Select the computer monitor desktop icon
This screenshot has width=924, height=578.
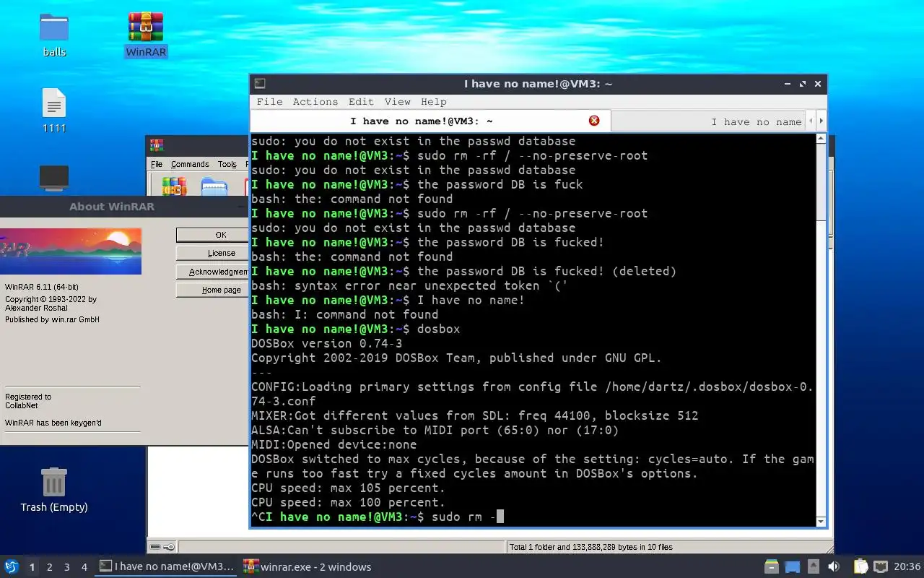(x=54, y=178)
